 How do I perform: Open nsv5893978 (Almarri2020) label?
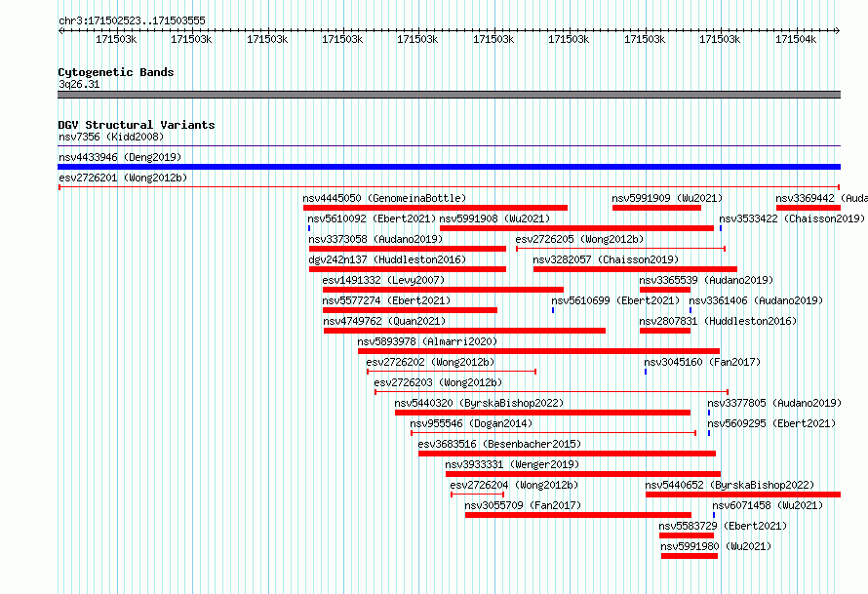[x=427, y=341]
